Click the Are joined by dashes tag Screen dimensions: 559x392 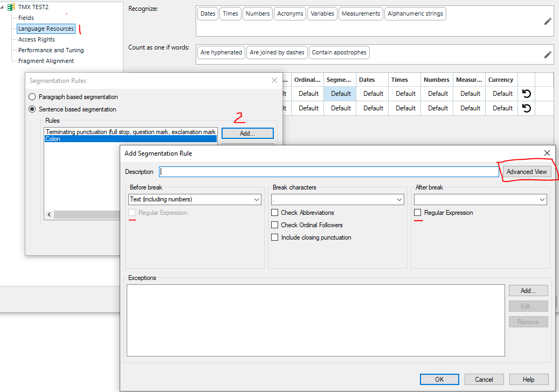point(277,52)
